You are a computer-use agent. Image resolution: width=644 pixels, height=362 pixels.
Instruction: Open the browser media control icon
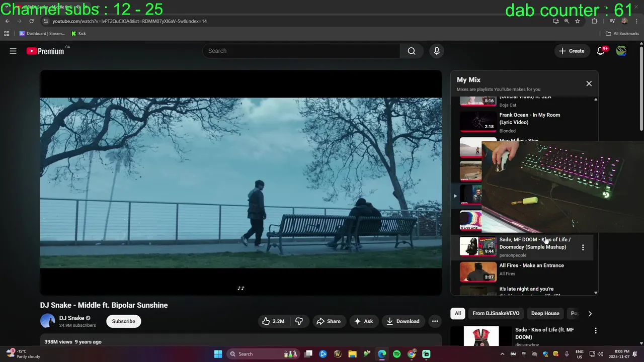[612, 21]
